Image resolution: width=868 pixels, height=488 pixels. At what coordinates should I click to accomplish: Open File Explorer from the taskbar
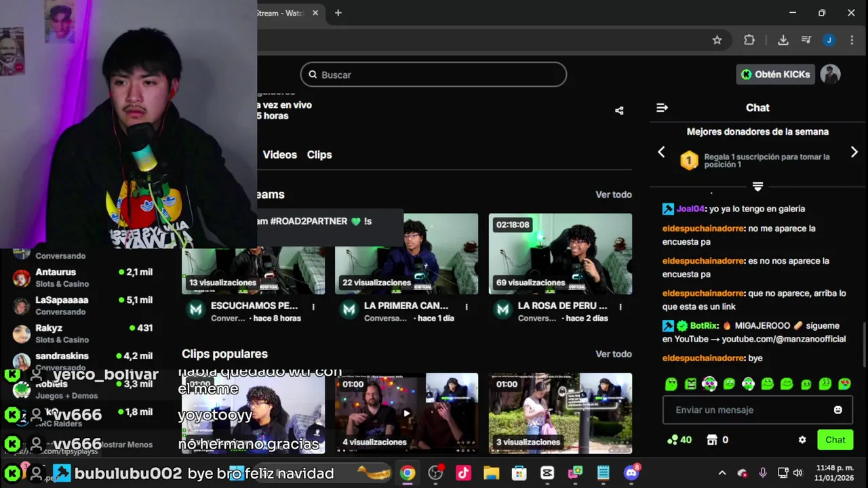[491, 473]
